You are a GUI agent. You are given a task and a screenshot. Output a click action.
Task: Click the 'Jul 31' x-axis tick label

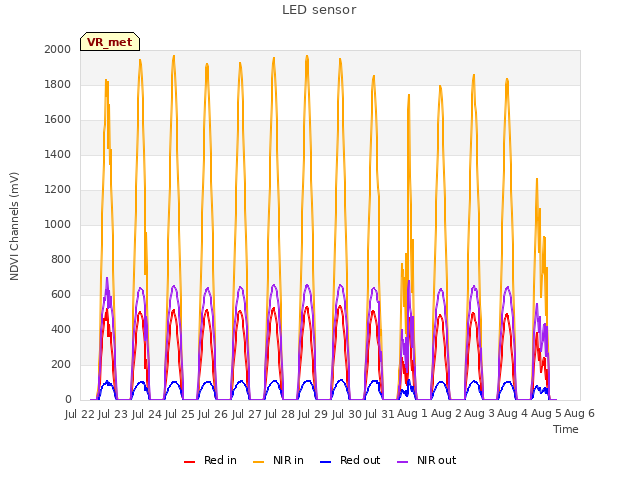(380, 414)
